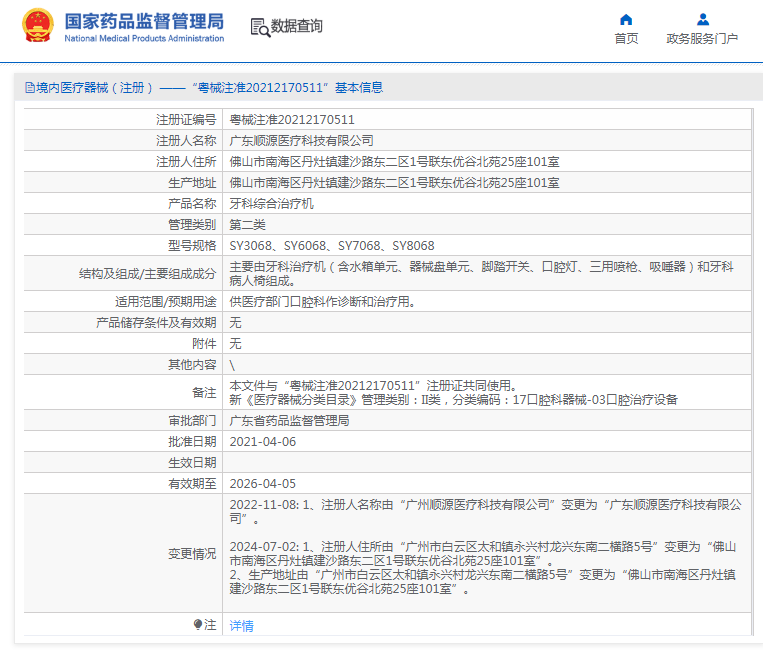Viewport: 763px width, 651px height.
Task: Click the 生产地址 label
Action: (x=192, y=182)
